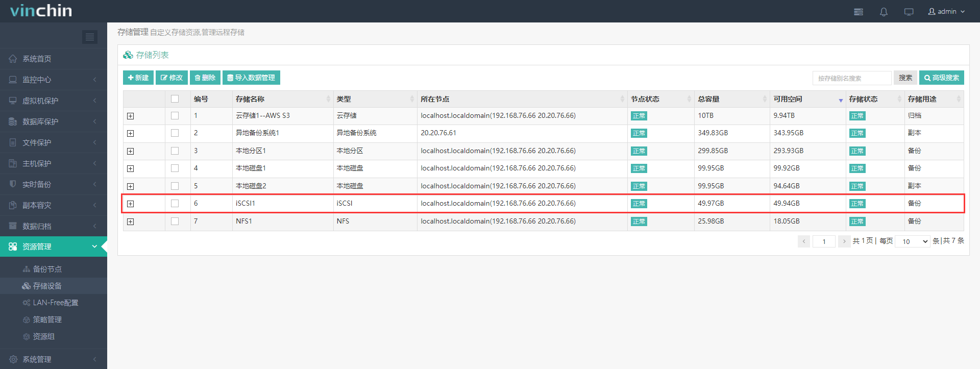The width and height of the screenshot is (980, 369).
Task: Click the 虚拟机保护 icon in sidebar
Action: (13, 101)
